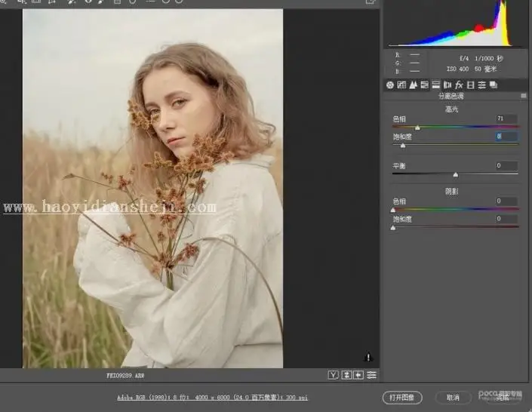This screenshot has height=412, width=532.
Task: Click the shadows hue value field
Action: 506,201
